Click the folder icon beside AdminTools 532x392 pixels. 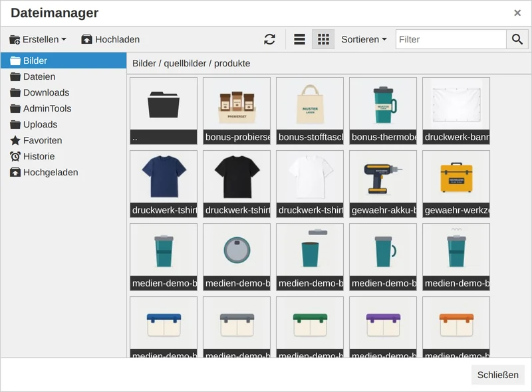pyautogui.click(x=15, y=108)
